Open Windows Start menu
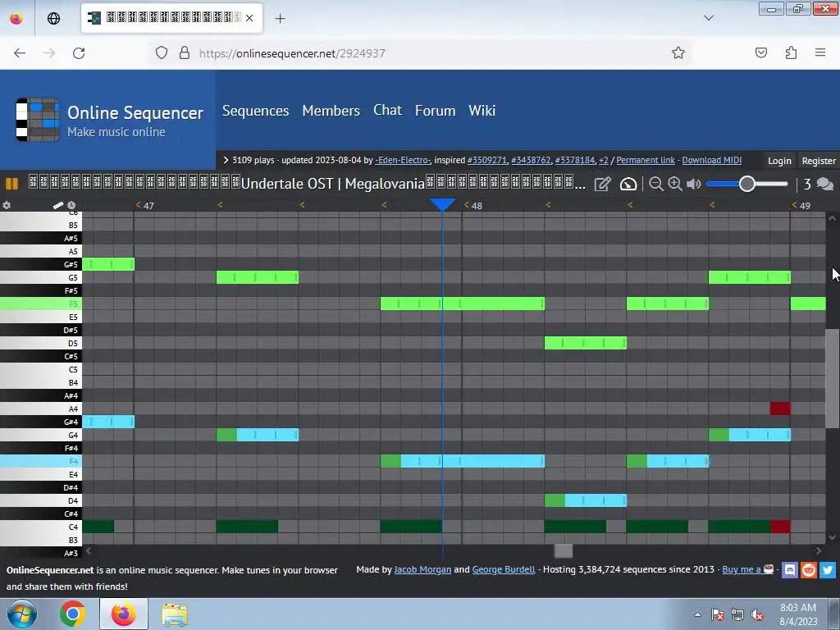Viewport: 840px width, 630px height. tap(22, 614)
